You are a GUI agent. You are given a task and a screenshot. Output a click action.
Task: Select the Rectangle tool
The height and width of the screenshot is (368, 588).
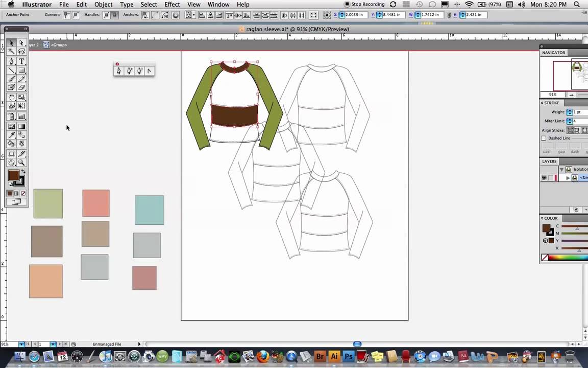(21, 70)
